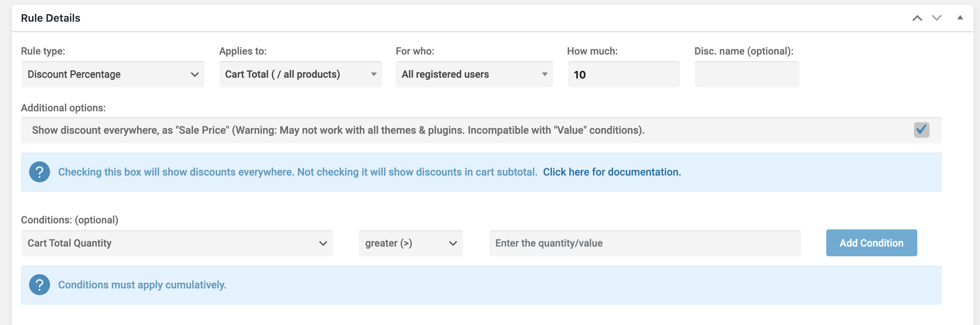The image size is (980, 325).
Task: Click the Checking this box will show discounts text
Action: click(x=297, y=172)
